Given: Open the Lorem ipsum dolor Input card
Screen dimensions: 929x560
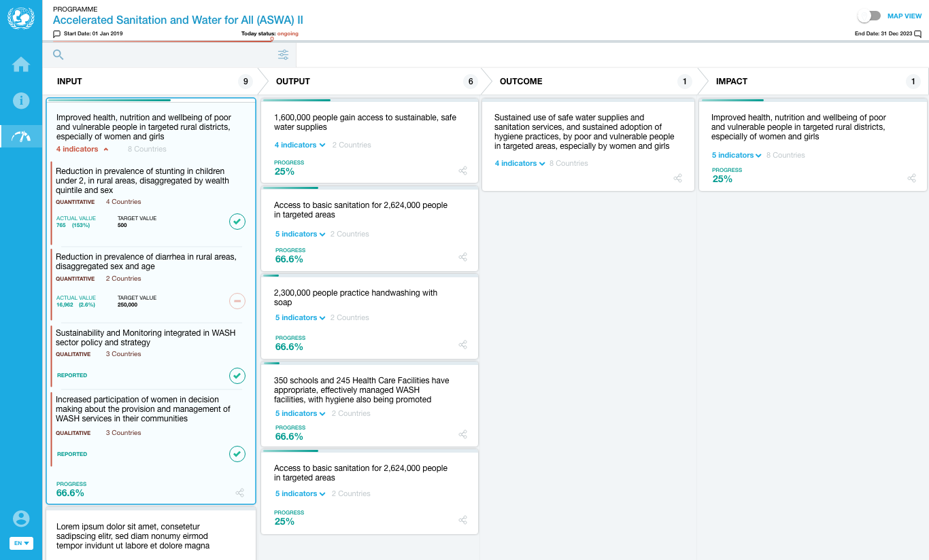Looking at the screenshot, I should (x=151, y=536).
